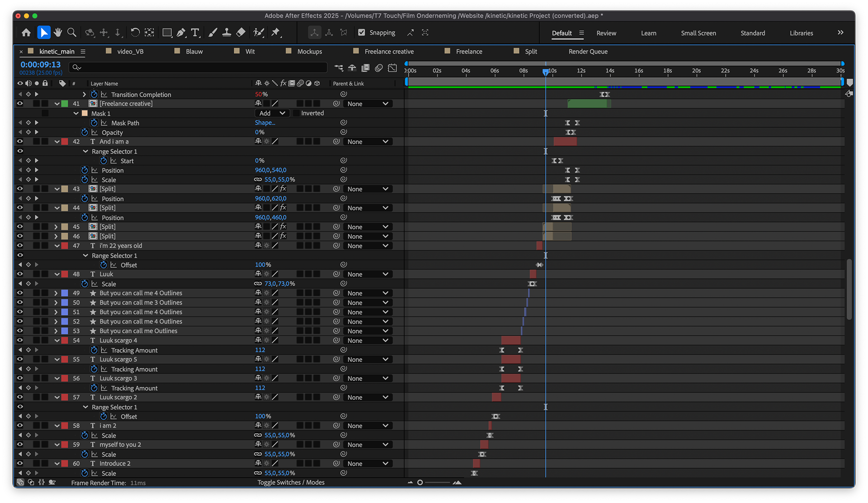Click the timeline layer search field
Image resolution: width=868 pixels, height=503 pixels.
coord(199,68)
